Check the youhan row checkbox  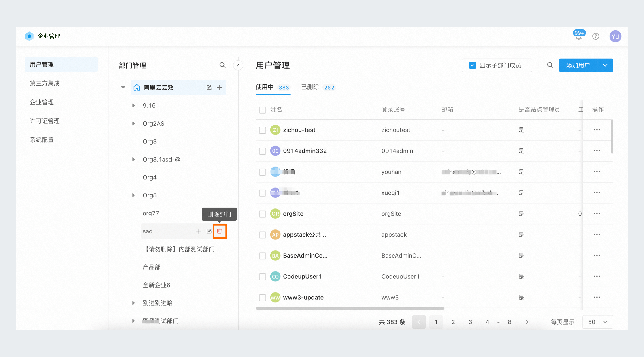(262, 172)
